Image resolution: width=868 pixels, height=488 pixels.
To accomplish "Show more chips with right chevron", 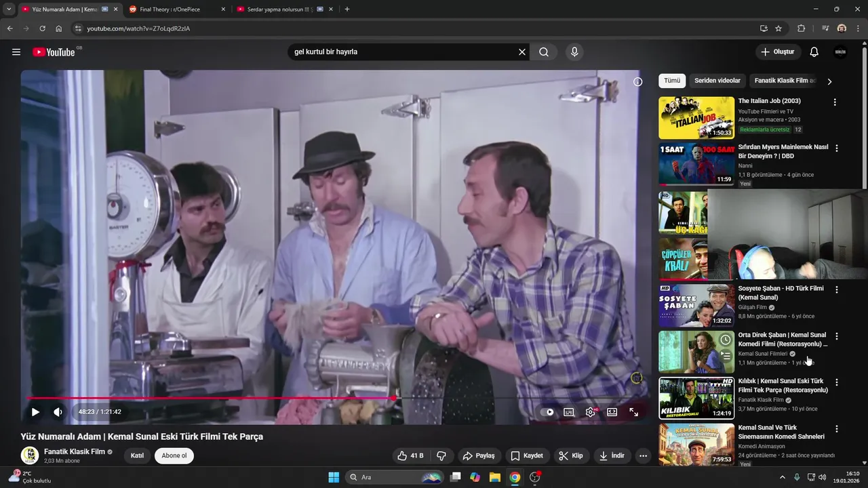I will [x=829, y=81].
